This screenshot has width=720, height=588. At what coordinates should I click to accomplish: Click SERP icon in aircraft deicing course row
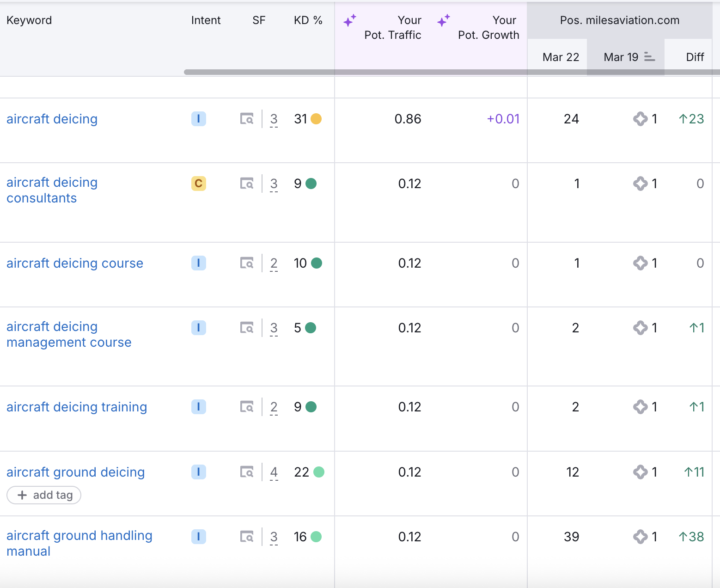tap(247, 263)
